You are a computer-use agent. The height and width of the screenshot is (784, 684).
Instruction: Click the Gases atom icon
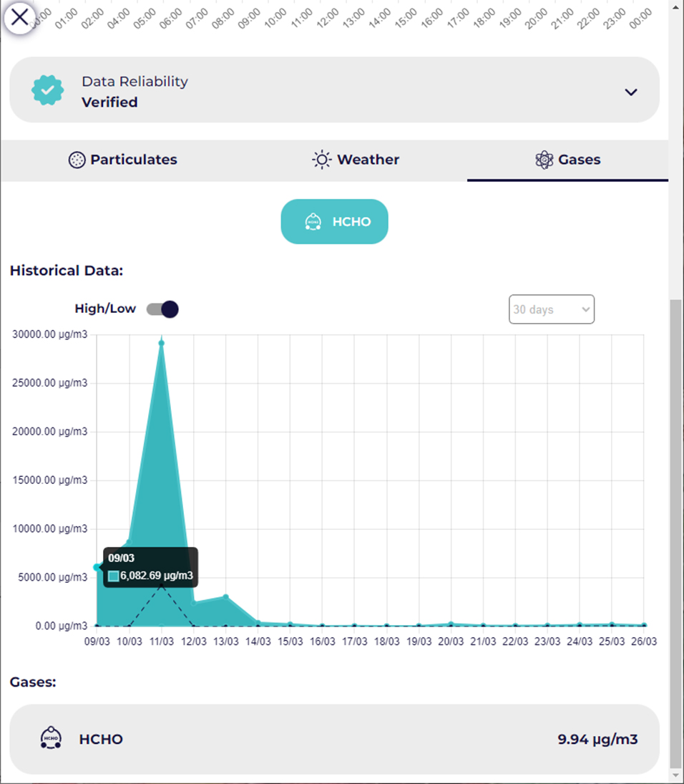[x=544, y=160]
